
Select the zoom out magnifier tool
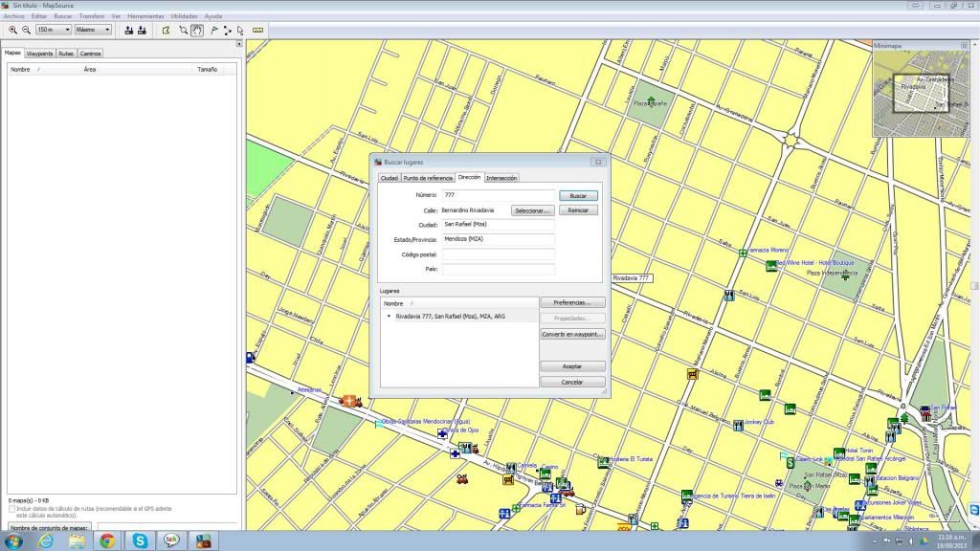pos(26,30)
